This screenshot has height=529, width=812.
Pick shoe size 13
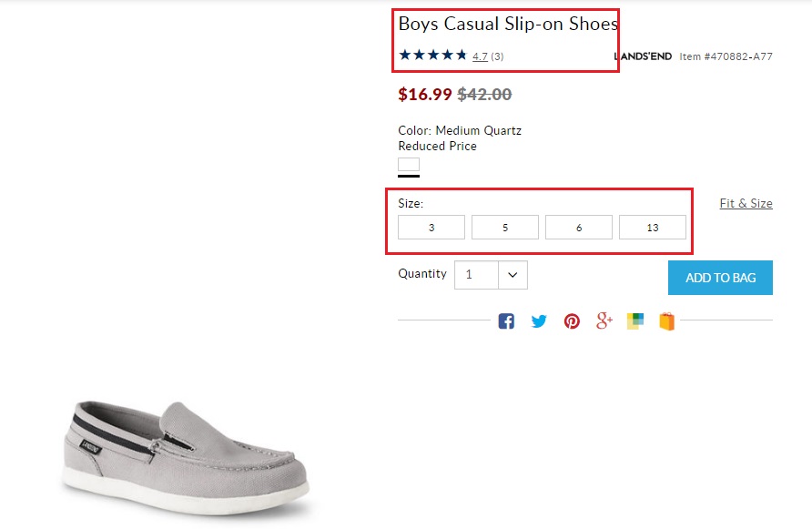pyautogui.click(x=653, y=228)
